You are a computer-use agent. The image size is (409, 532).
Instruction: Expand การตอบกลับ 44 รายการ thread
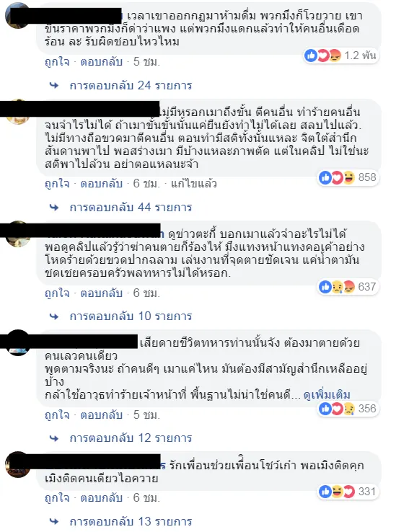pyautogui.click(x=131, y=208)
